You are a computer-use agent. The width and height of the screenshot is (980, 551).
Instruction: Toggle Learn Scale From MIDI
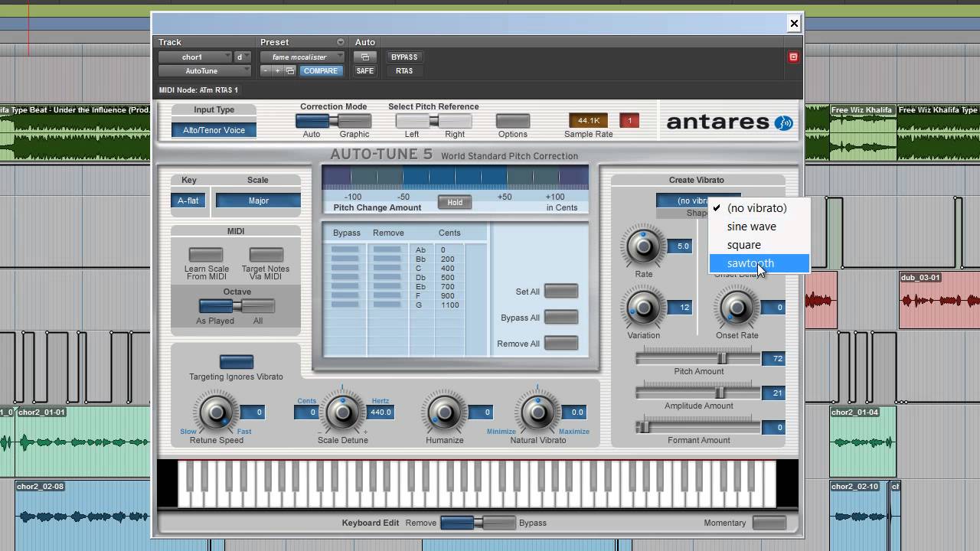coord(206,254)
